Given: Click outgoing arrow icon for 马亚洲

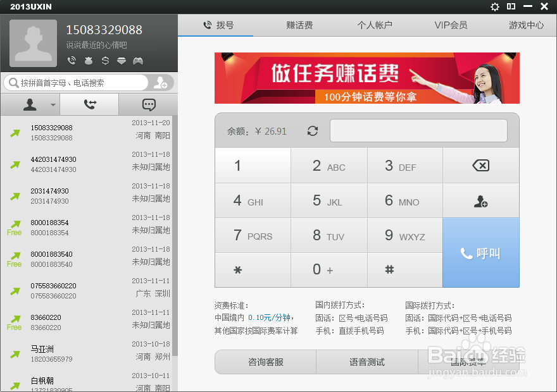Looking at the screenshot, I should [15, 354].
